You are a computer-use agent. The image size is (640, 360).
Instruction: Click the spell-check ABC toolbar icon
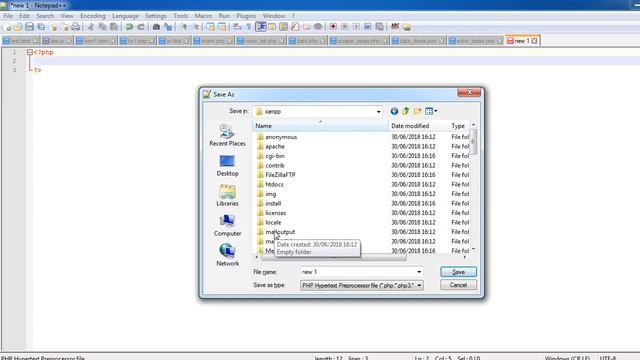coord(395,27)
